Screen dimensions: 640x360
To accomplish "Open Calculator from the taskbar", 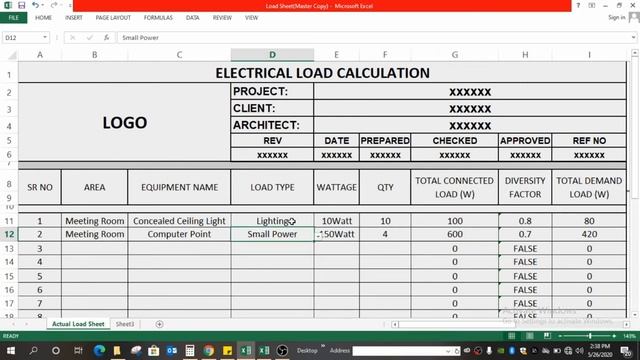I will click(190, 351).
